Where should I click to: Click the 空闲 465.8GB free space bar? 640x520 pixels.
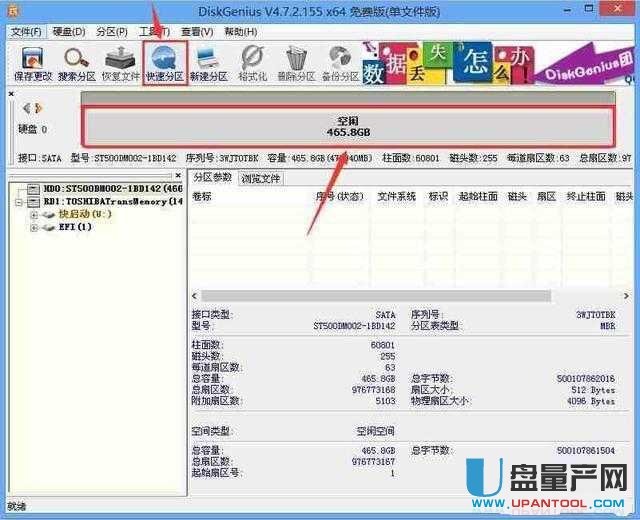pos(346,125)
